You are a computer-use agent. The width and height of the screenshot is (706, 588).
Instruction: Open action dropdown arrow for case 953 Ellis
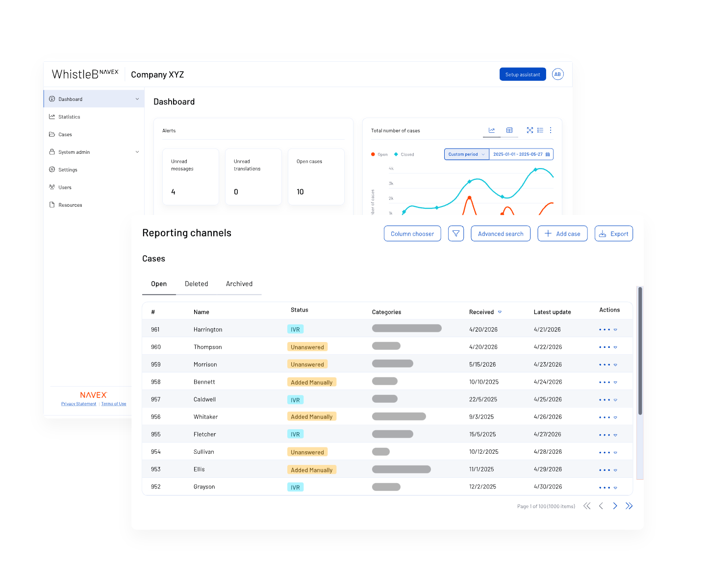pos(615,470)
